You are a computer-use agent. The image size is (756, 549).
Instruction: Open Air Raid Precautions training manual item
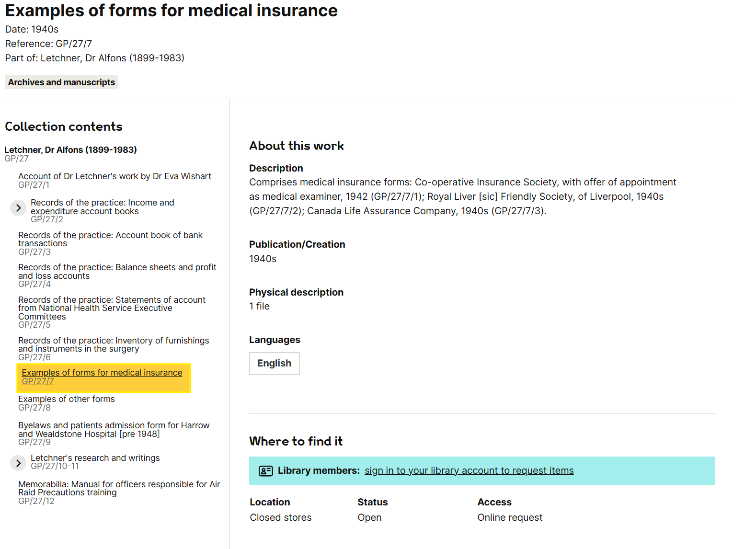pyautogui.click(x=119, y=488)
